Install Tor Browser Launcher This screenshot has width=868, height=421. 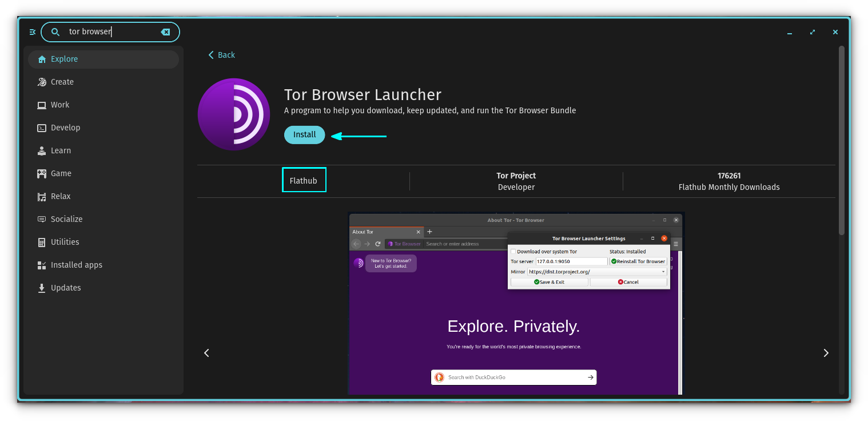coord(304,135)
